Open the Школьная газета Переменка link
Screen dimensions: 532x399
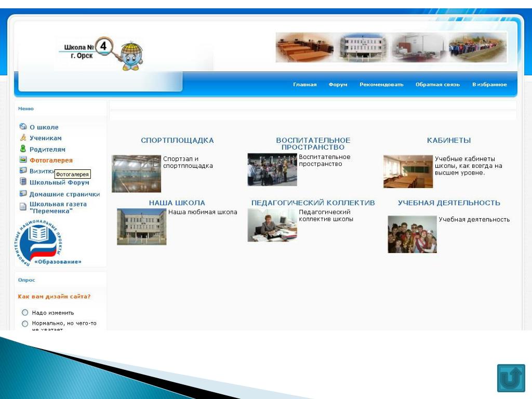coord(58,207)
